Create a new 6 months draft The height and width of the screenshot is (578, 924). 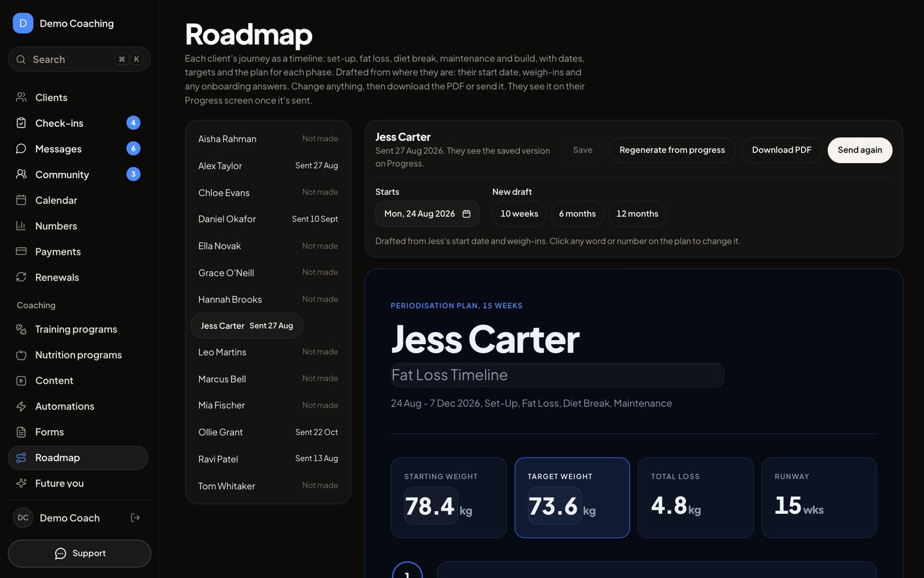(x=577, y=214)
